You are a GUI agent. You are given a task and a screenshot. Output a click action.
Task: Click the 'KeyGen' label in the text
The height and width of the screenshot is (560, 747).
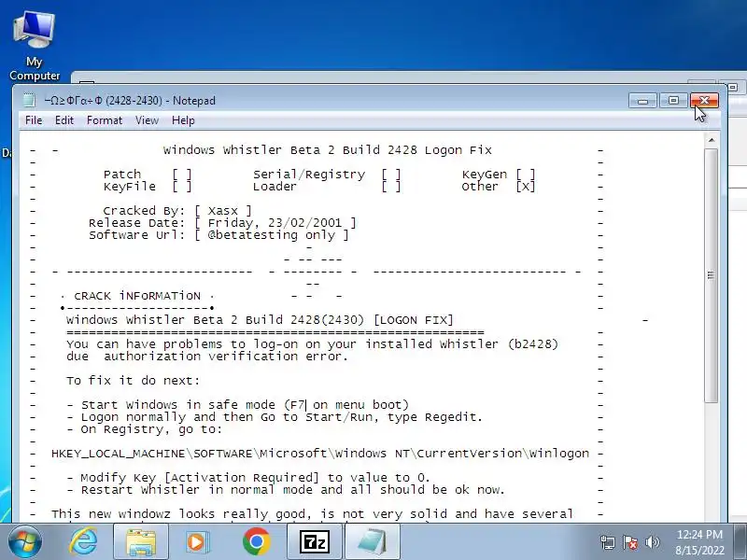485,175
